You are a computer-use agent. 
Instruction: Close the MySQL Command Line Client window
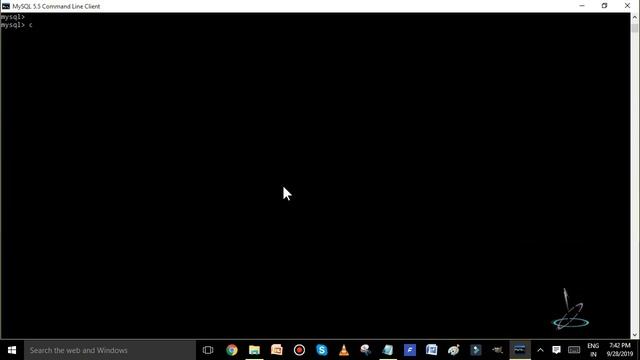click(627, 6)
